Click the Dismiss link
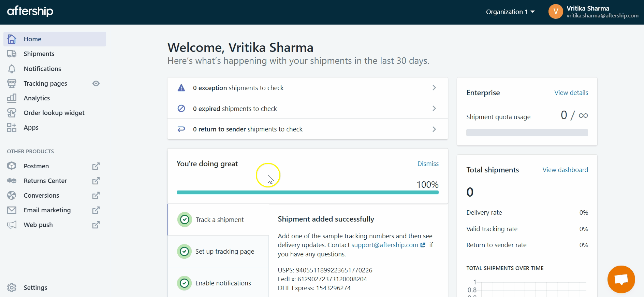The width and height of the screenshot is (644, 297). coord(428,164)
